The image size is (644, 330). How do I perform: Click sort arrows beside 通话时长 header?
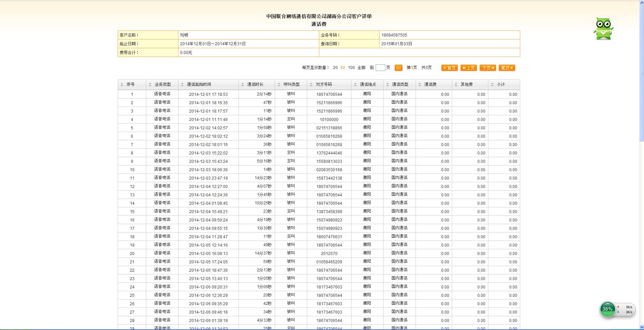coord(243,85)
